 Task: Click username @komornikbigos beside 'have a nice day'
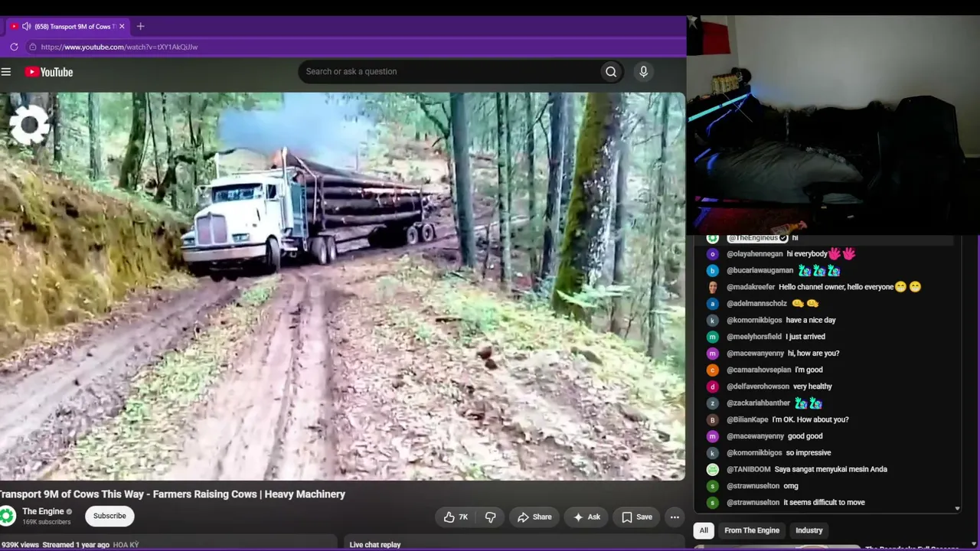click(x=754, y=320)
